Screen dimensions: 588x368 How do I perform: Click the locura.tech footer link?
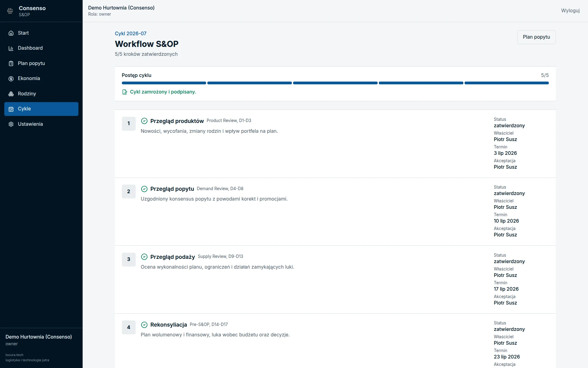(x=14, y=355)
